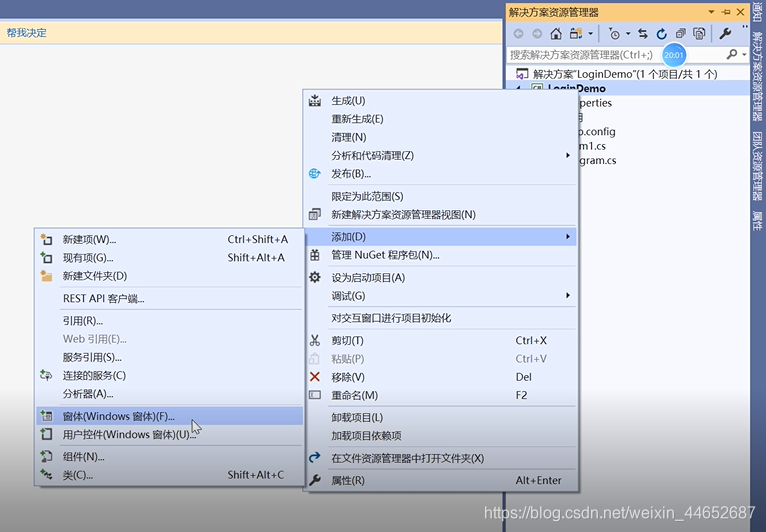Image resolution: width=766 pixels, height=532 pixels.
Task: Click 管理 NuGet 程序包(N)... icon entry
Action: pos(440,255)
